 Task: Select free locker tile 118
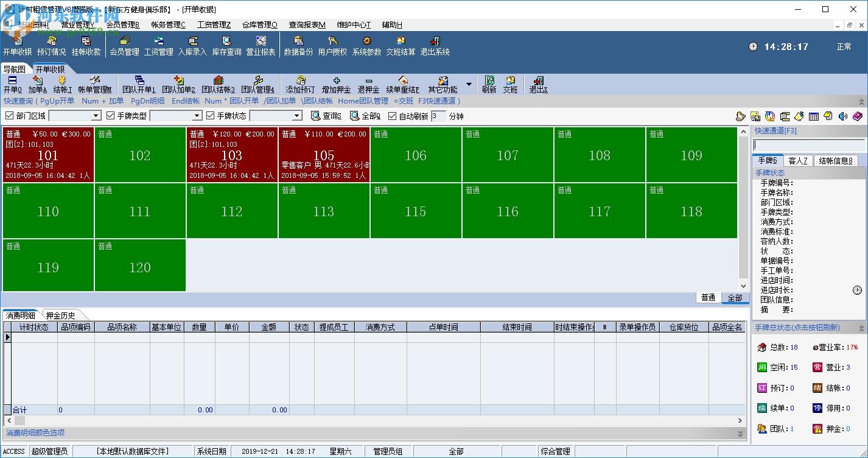click(x=691, y=211)
